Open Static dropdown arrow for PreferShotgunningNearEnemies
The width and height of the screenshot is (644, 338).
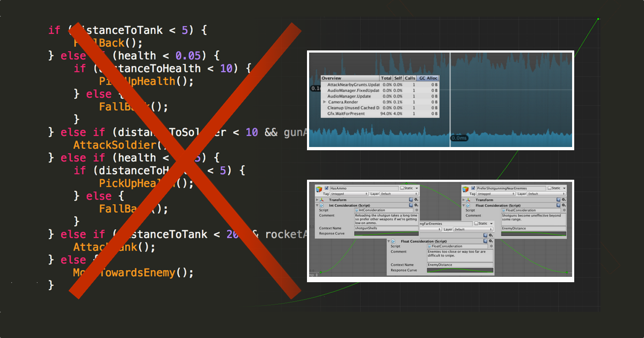(x=564, y=188)
